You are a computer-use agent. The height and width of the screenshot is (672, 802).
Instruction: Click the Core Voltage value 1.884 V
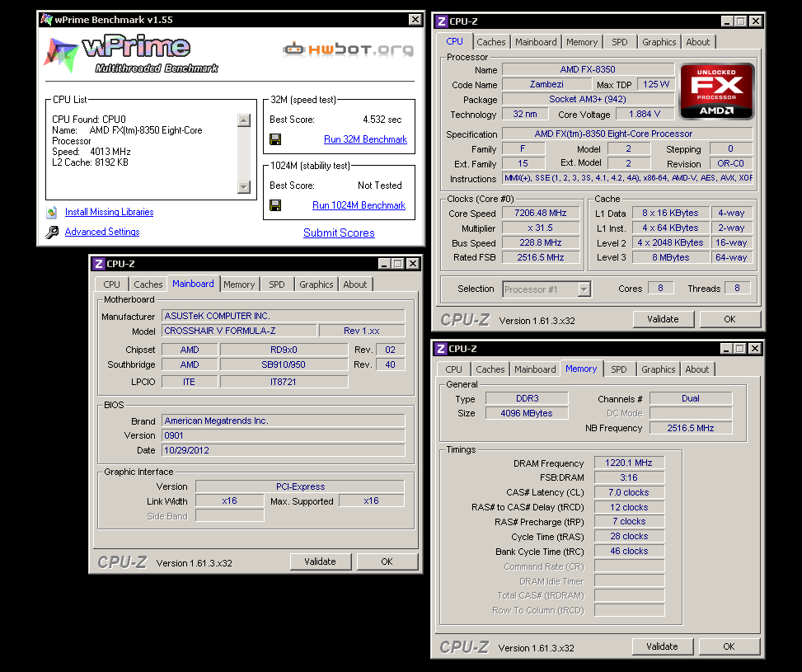click(x=645, y=114)
